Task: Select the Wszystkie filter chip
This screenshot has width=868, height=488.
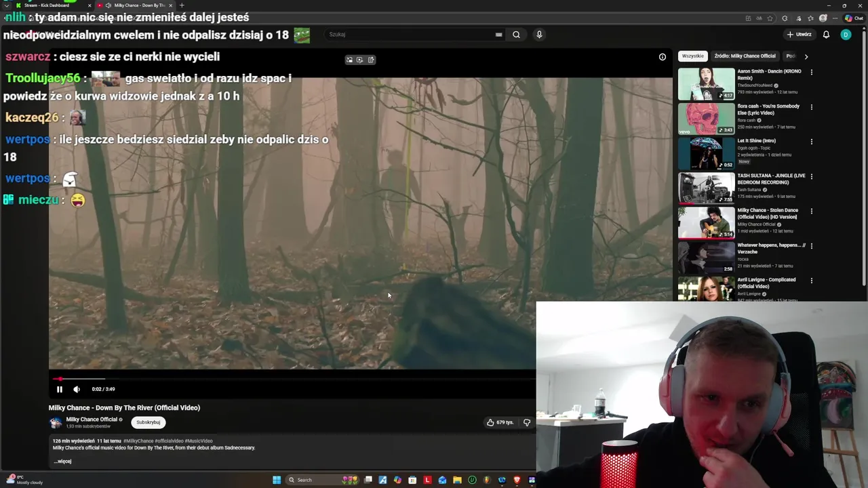Action: click(x=692, y=56)
